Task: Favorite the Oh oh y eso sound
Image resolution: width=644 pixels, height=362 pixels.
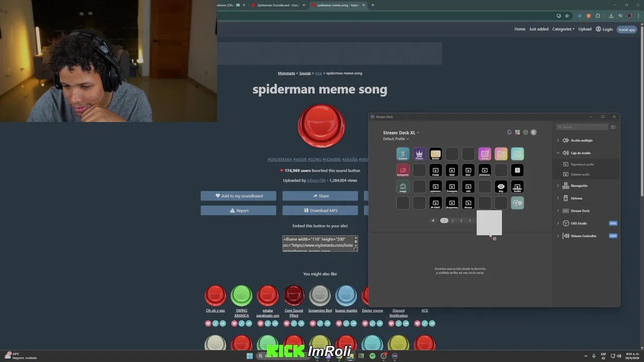Action: coord(208,323)
